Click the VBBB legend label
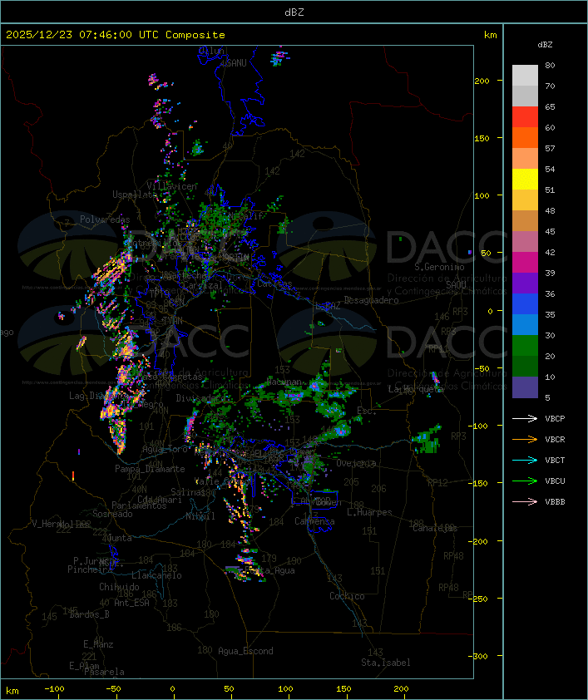 [x=555, y=501]
